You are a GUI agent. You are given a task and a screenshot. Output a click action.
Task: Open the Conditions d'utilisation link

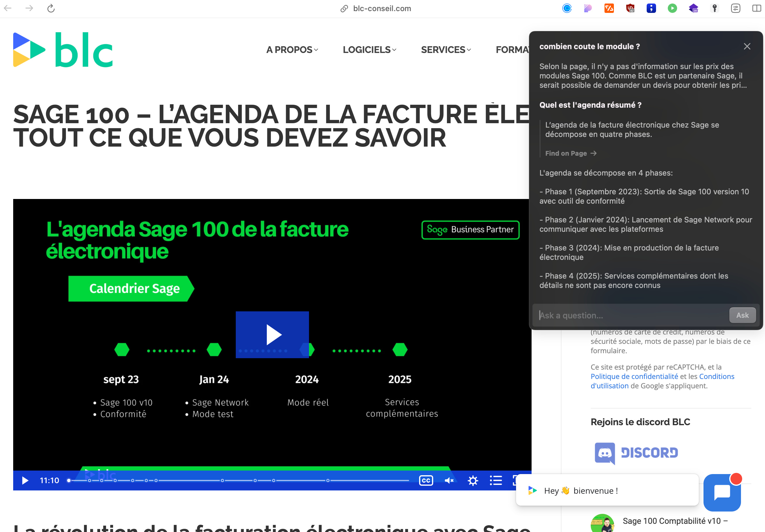662,381
